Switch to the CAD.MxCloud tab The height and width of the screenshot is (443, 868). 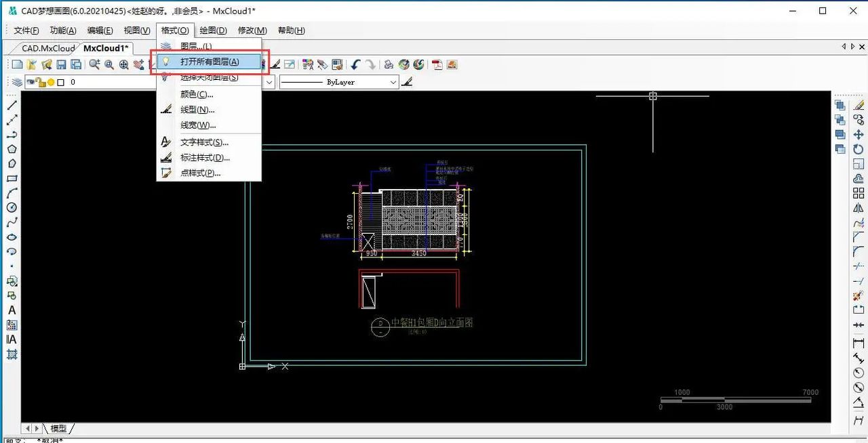48,48
